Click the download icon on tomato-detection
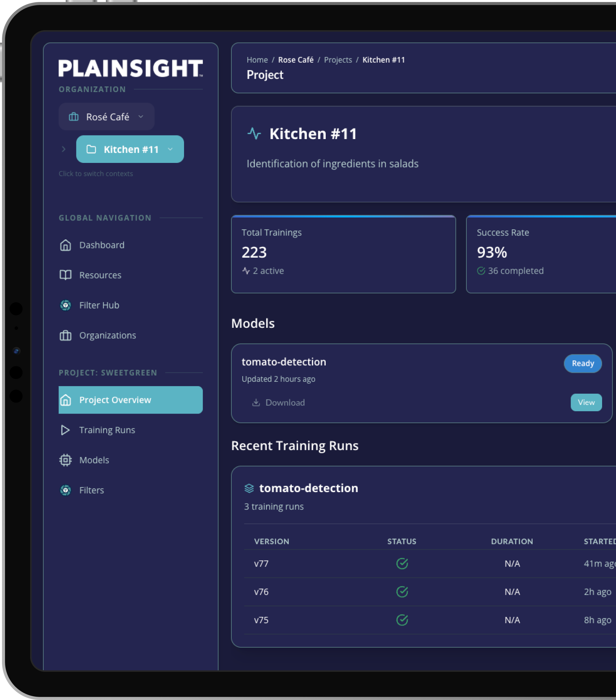Screen dimensions: 616x700 [x=256, y=402]
